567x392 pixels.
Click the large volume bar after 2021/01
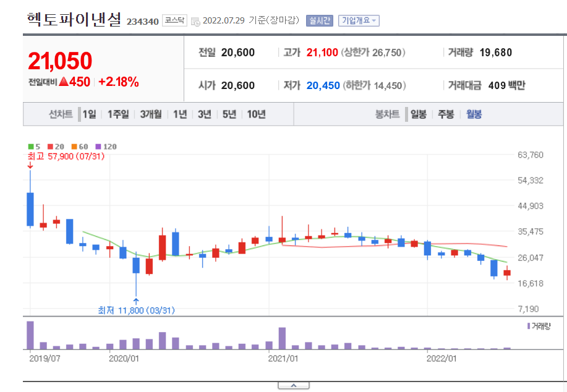click(x=282, y=338)
